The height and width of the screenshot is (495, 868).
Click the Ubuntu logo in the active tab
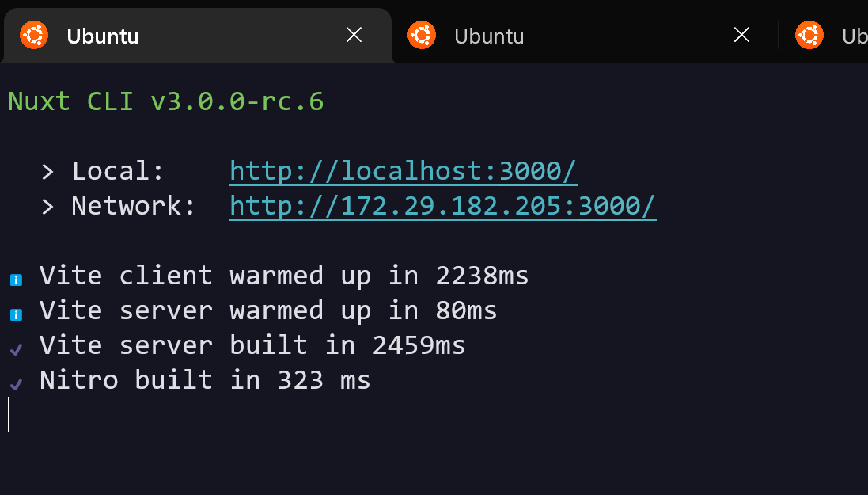34,35
